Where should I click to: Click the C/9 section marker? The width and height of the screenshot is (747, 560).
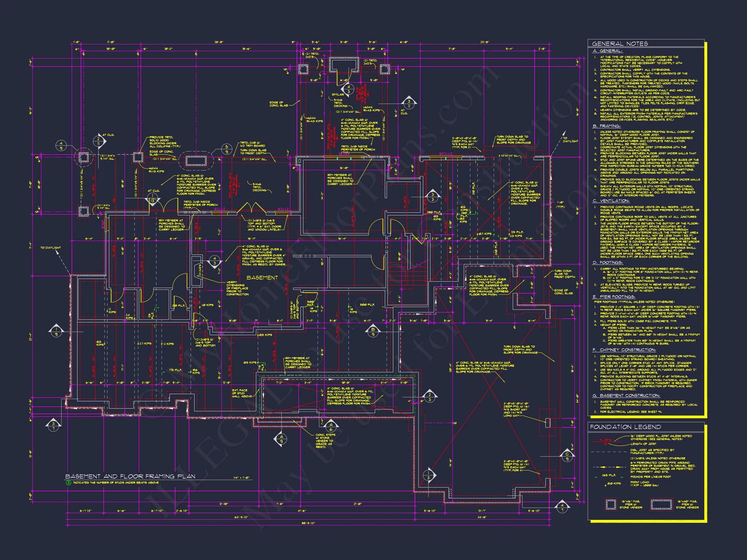[x=567, y=456]
